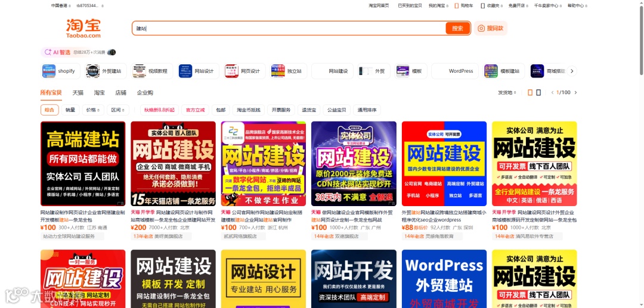Expand the tb8705344 account dropdown
This screenshot has width=644, height=308.
(89, 6)
